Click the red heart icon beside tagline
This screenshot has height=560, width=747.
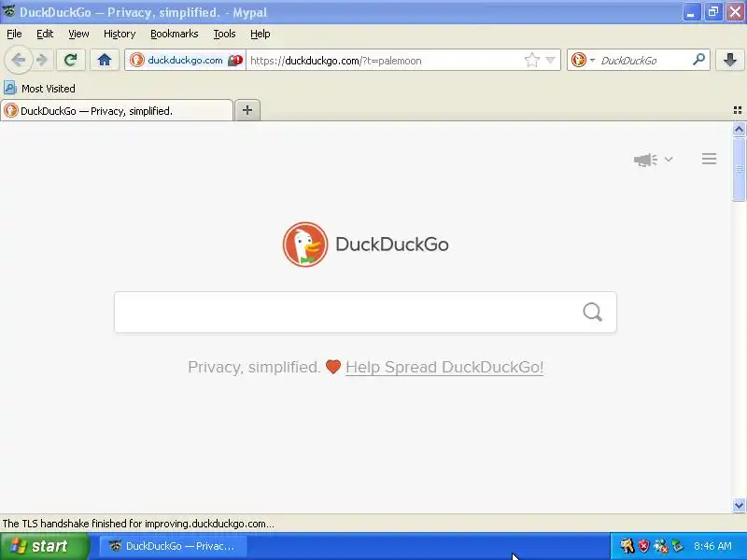point(333,367)
